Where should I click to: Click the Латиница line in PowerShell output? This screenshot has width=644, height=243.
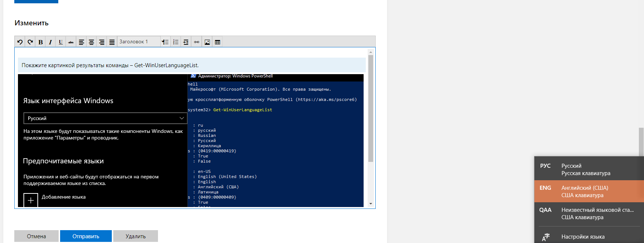[x=208, y=192]
